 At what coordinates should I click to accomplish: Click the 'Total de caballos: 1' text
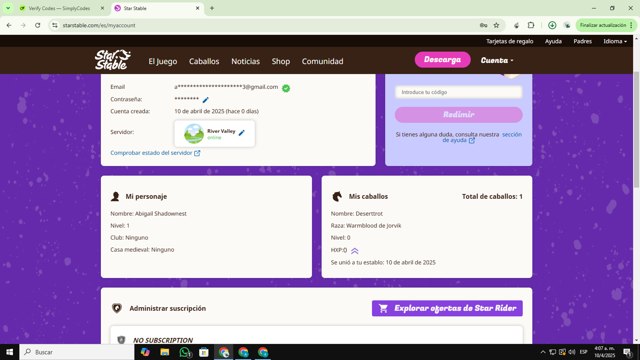click(x=492, y=196)
